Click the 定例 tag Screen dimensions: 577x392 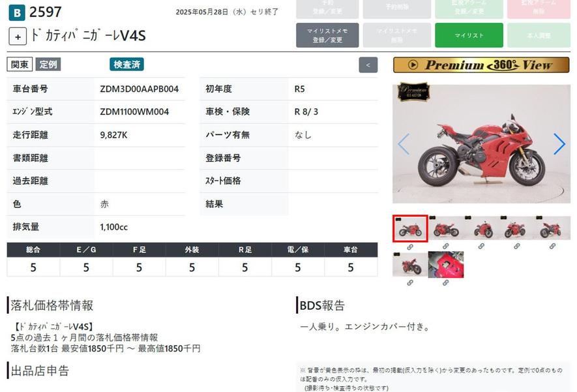[48, 65]
